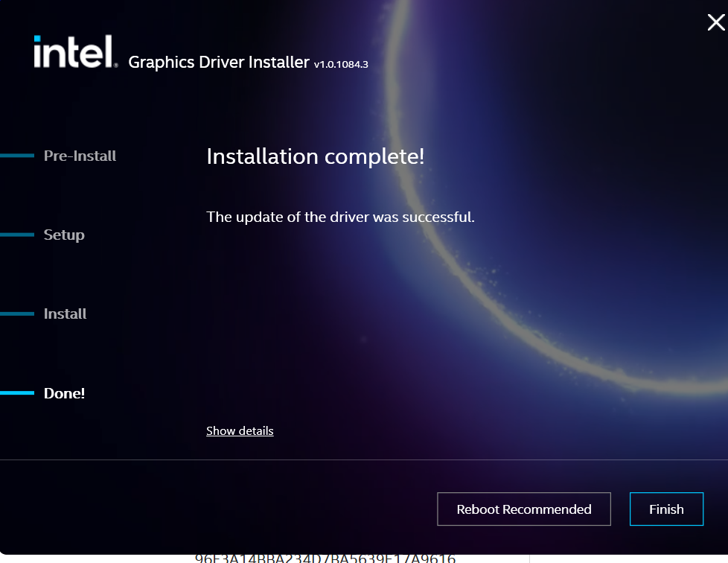This screenshot has width=728, height=563.
Task: Click the Intel logo
Action: 75,52
